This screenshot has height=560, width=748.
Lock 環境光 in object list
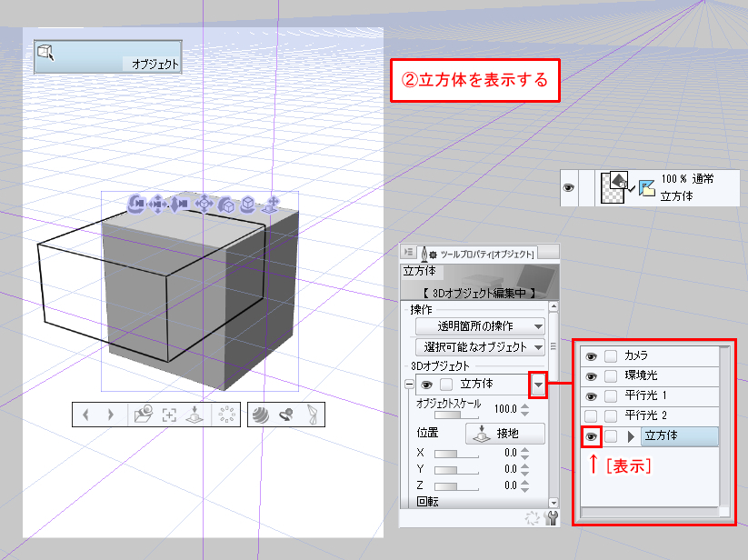pos(611,376)
